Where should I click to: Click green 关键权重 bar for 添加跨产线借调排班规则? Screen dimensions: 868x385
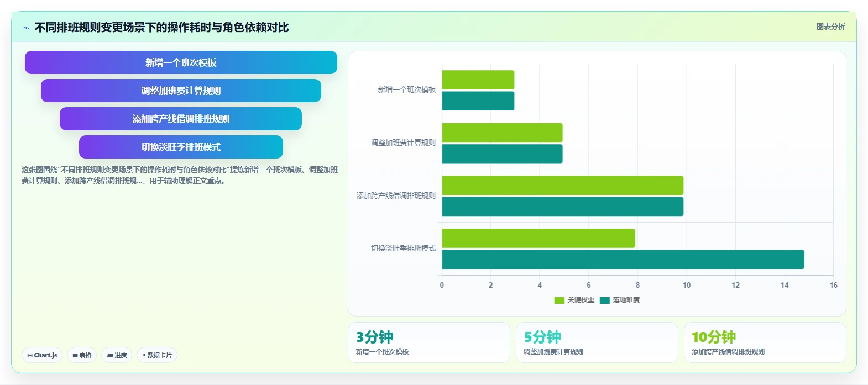tap(563, 186)
